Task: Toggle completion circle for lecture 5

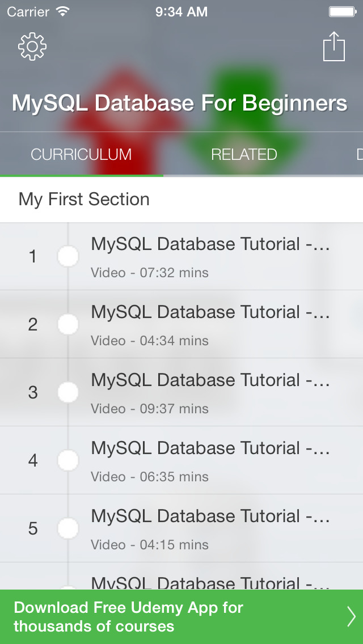Action: click(x=68, y=528)
